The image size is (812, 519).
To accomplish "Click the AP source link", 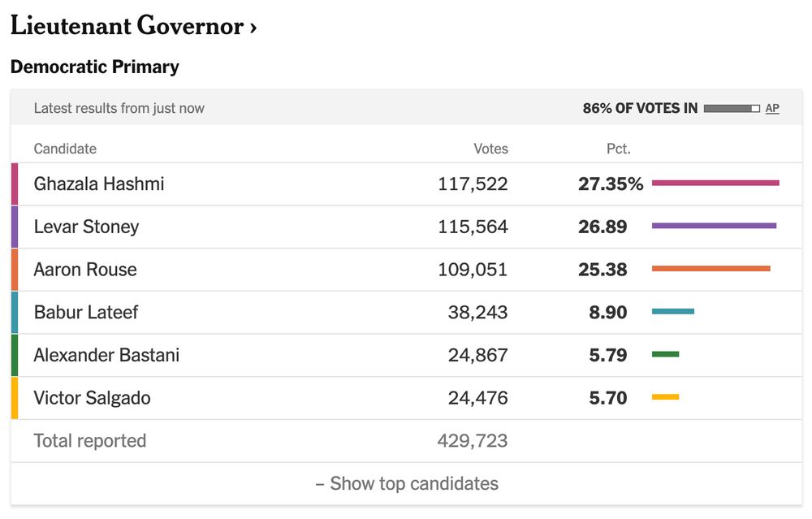I will tap(772, 108).
